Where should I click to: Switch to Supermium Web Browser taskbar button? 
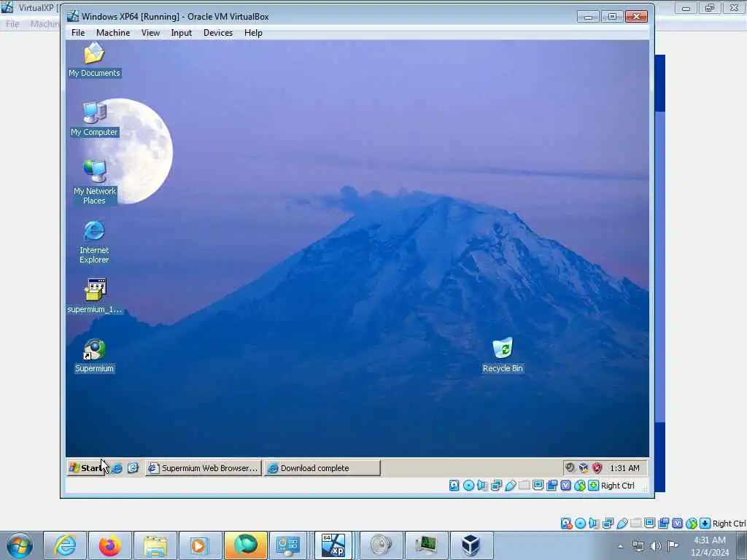click(x=204, y=468)
